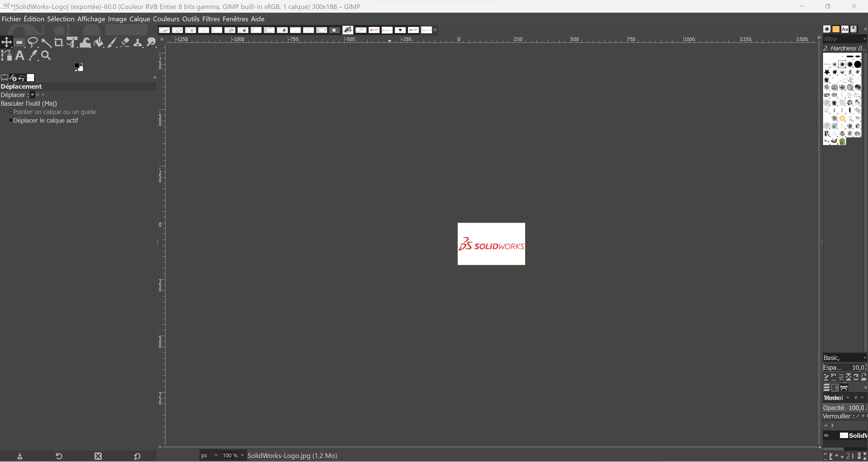Select the Text tool
The height and width of the screenshot is (462, 868).
[19, 56]
